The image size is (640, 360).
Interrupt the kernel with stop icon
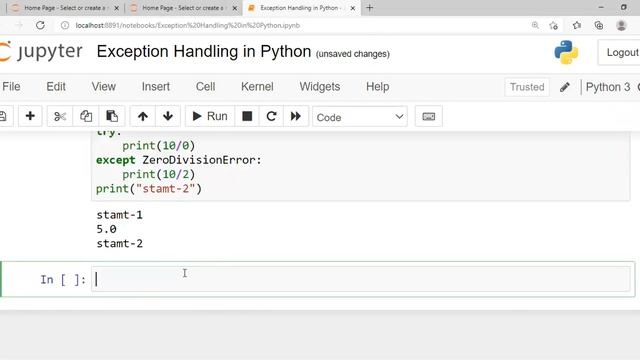[247, 116]
